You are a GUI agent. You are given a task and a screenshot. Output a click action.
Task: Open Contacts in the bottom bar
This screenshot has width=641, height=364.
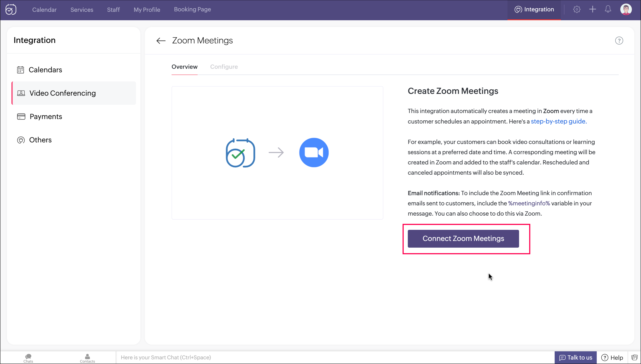tap(87, 358)
